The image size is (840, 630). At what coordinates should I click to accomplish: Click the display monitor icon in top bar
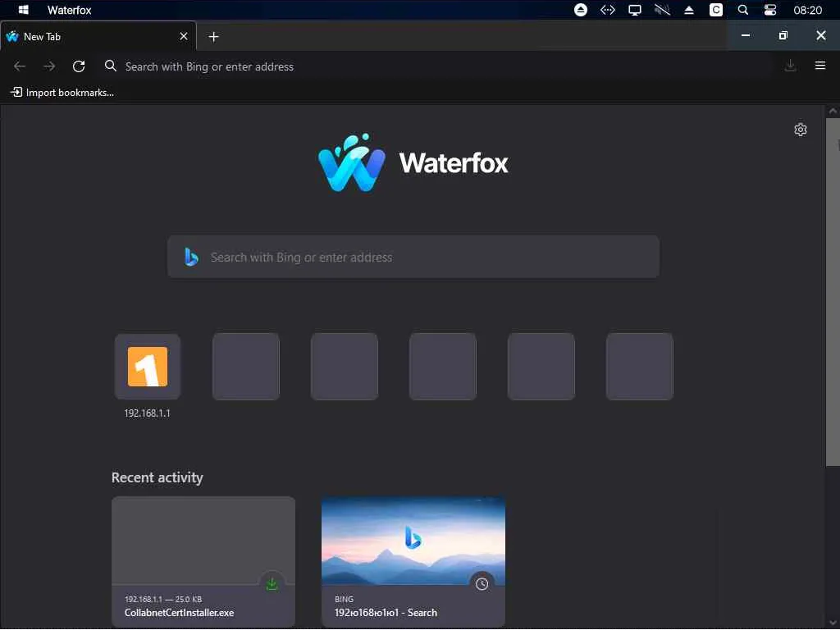pos(635,10)
